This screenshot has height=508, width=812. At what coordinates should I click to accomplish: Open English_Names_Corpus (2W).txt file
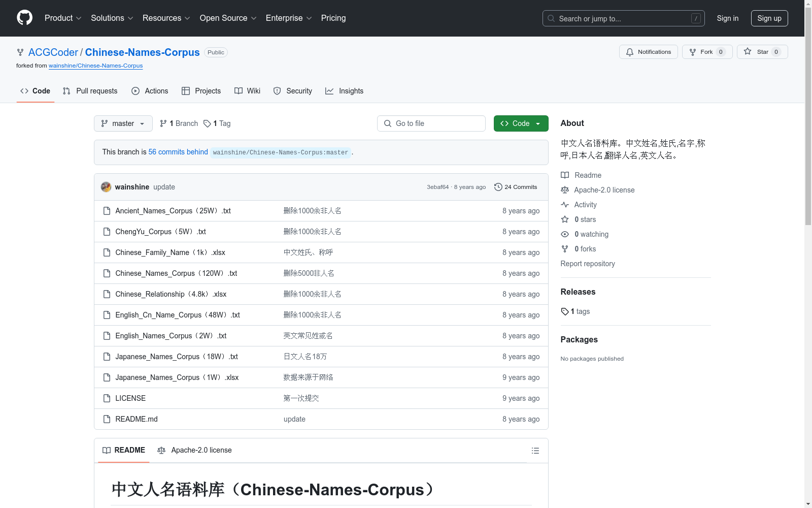pyautogui.click(x=171, y=336)
